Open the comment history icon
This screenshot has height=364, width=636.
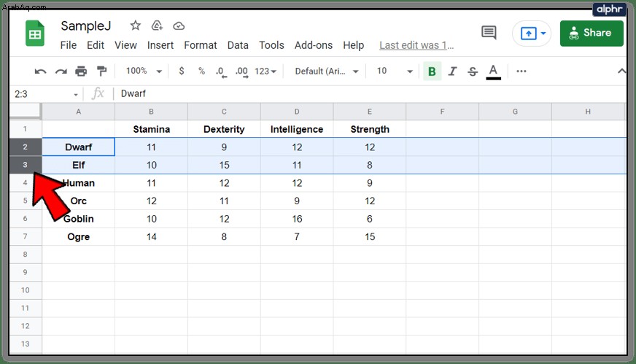point(489,33)
